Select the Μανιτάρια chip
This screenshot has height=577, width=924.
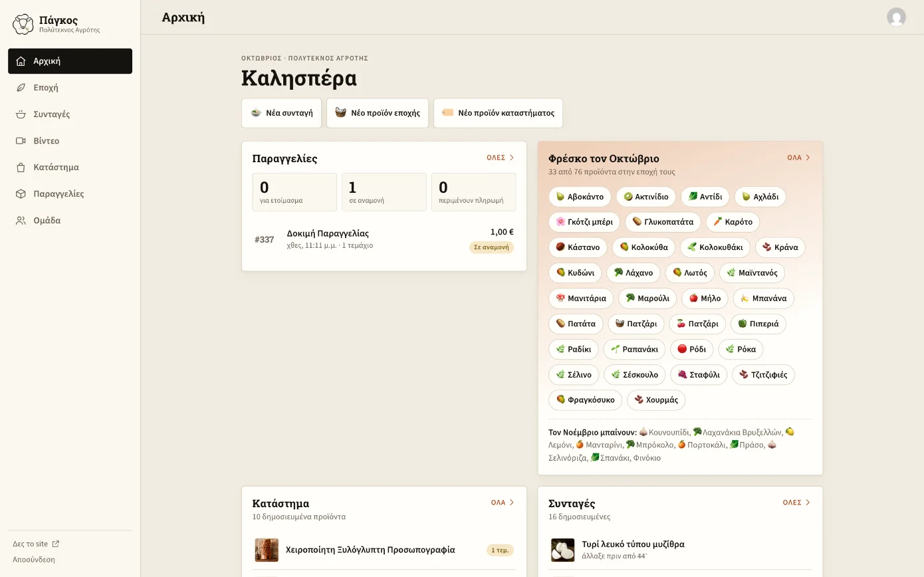[x=581, y=298]
